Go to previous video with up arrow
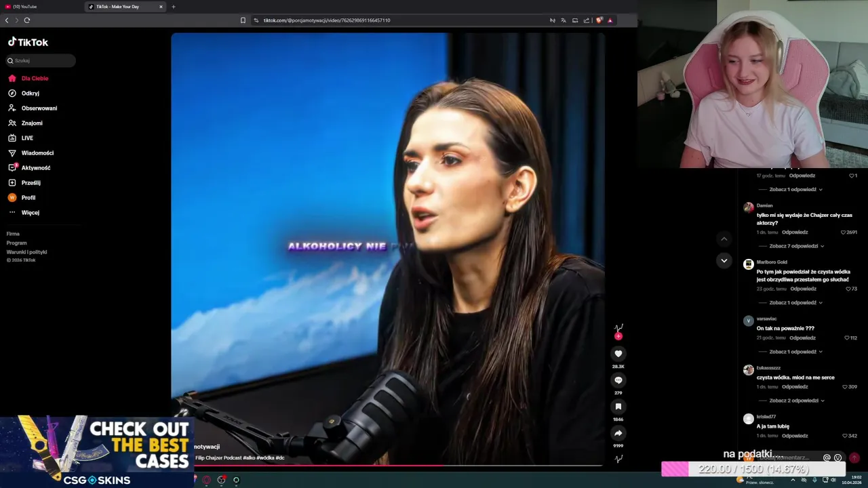 pos(724,239)
